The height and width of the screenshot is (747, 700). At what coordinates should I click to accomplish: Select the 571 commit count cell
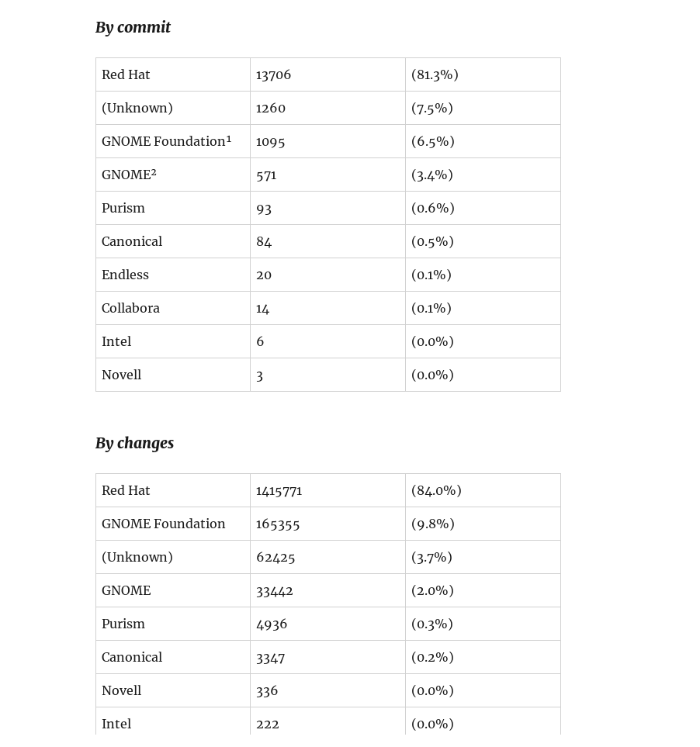(266, 175)
